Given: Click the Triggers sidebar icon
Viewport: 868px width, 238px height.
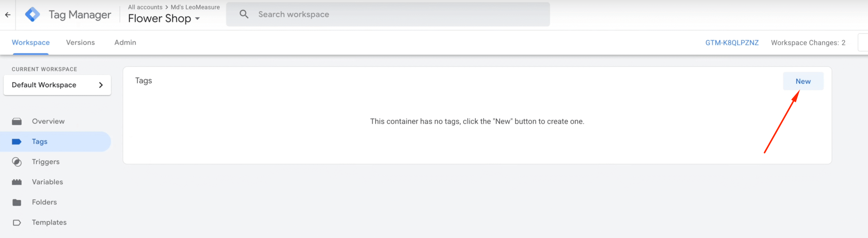Looking at the screenshot, I should pyautogui.click(x=17, y=162).
